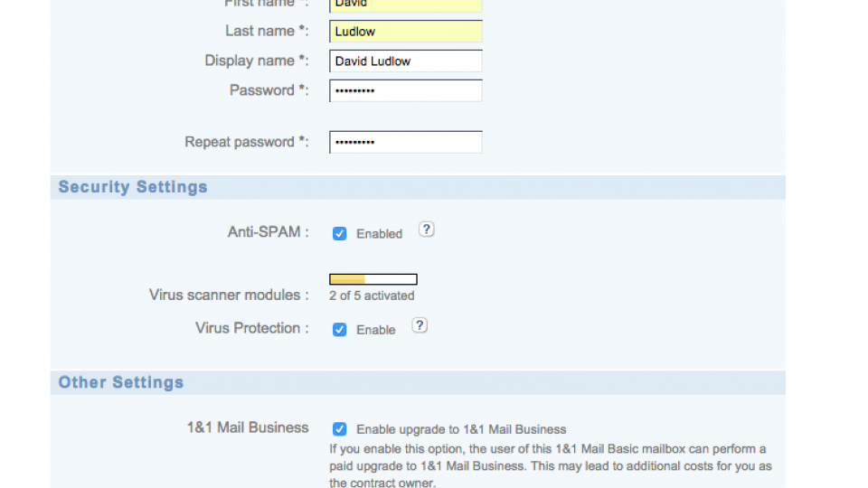This screenshot has height=488, width=868.
Task: Click the 'Display name *:' label
Action: (x=257, y=61)
